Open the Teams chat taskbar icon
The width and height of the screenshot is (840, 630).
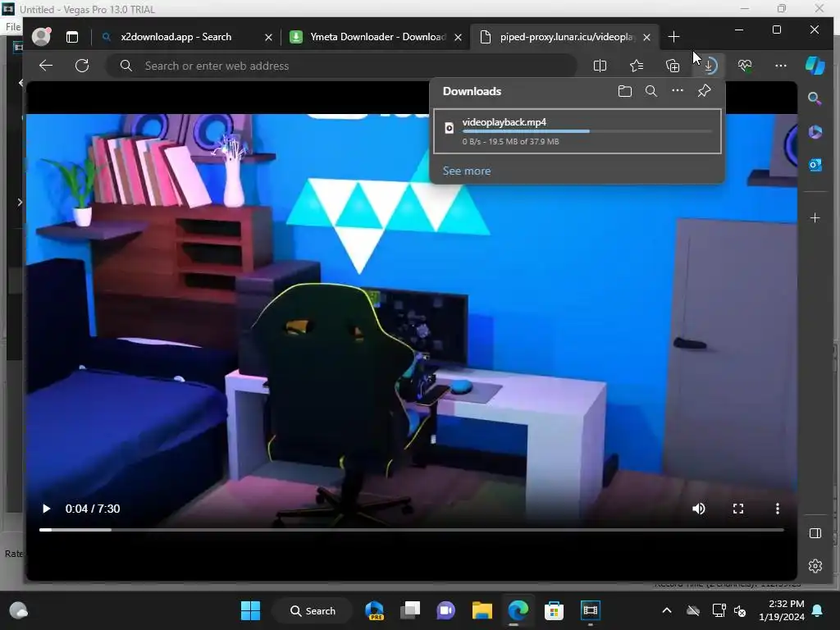(x=445, y=610)
